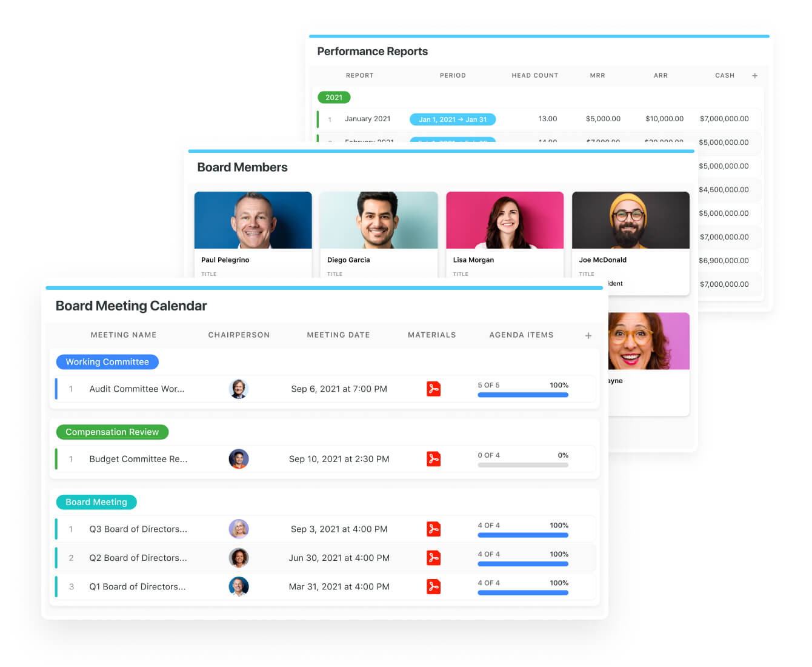Collapse the Compensation Review group

112,432
